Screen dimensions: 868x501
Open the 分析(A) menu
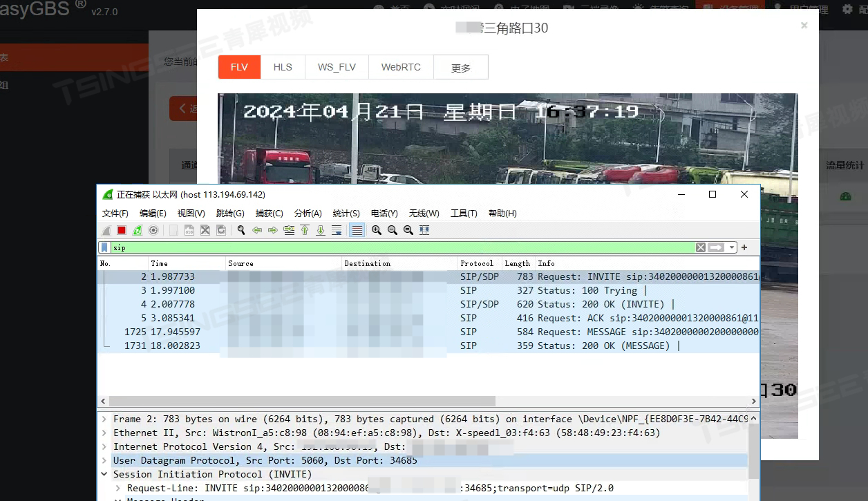[308, 214]
